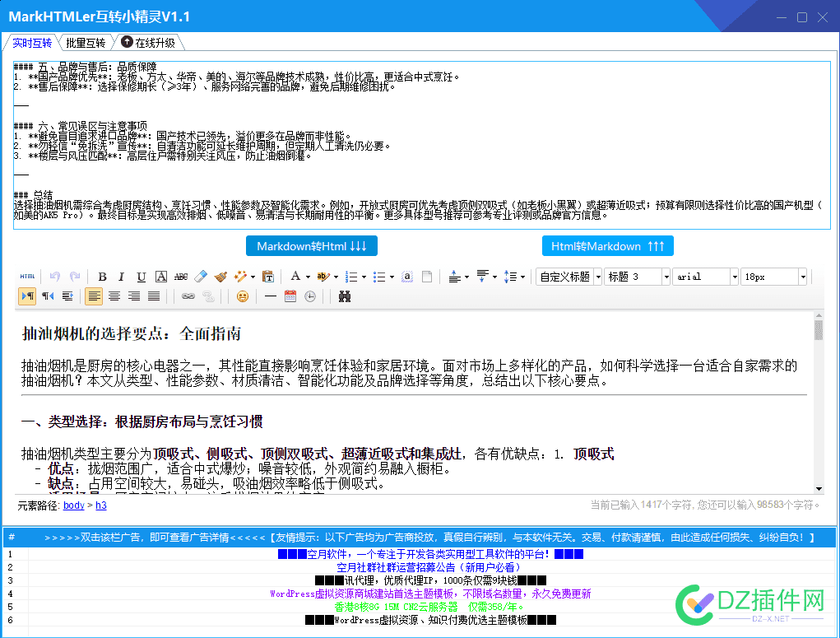Open the 在线升级 tab
The height and width of the screenshot is (638, 840).
point(151,41)
